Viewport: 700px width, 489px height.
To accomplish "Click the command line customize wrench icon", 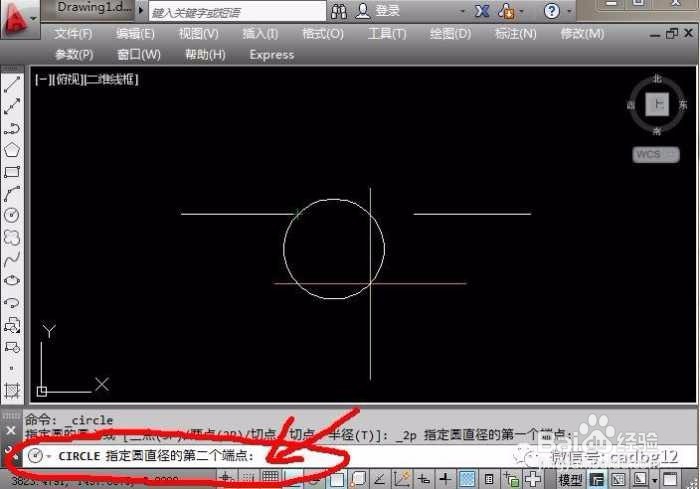I will point(10,451).
